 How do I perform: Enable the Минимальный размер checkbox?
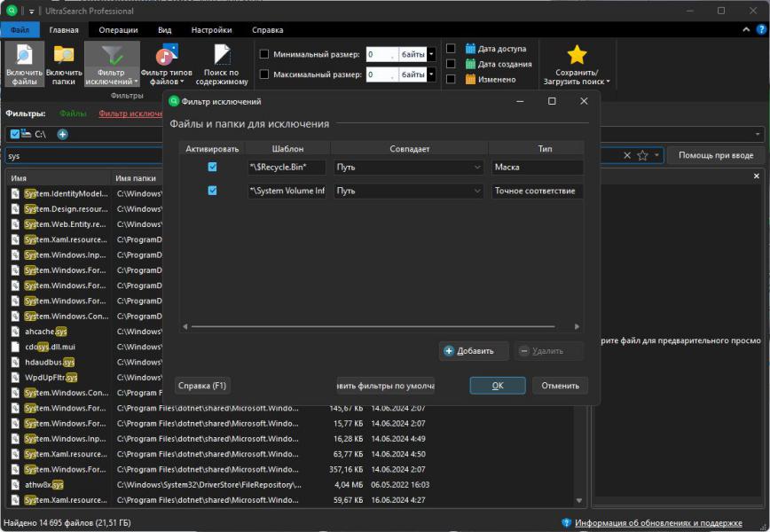(x=264, y=54)
